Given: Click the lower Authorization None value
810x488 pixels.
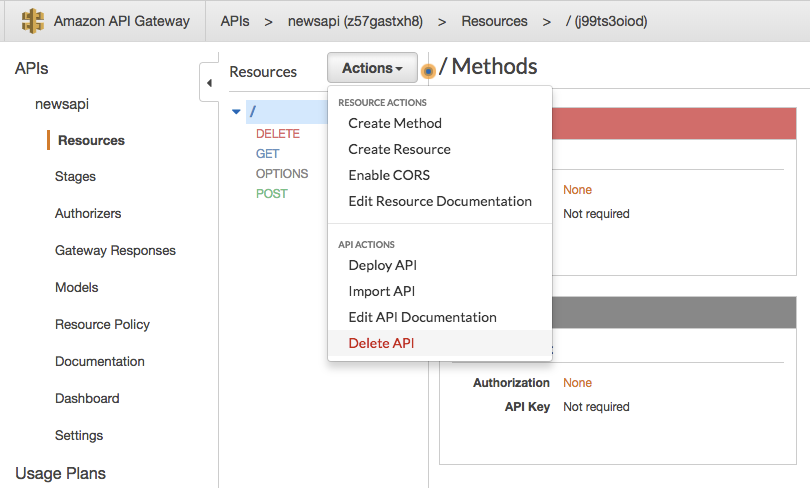Looking at the screenshot, I should tap(577, 383).
